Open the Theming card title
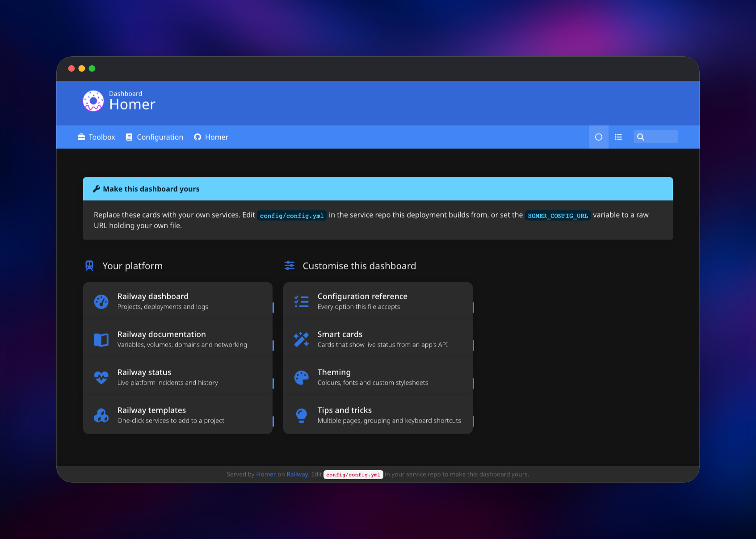This screenshot has height=539, width=756. [x=334, y=372]
